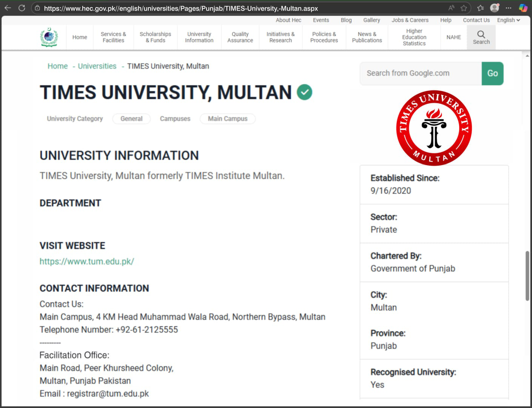Click the Go search button
The height and width of the screenshot is (408, 532).
(x=492, y=73)
